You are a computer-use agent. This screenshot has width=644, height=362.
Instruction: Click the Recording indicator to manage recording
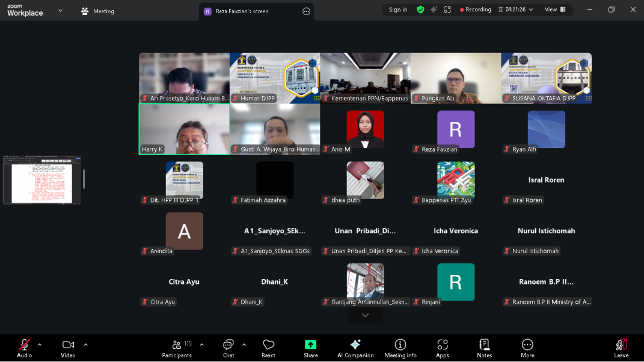475,10
